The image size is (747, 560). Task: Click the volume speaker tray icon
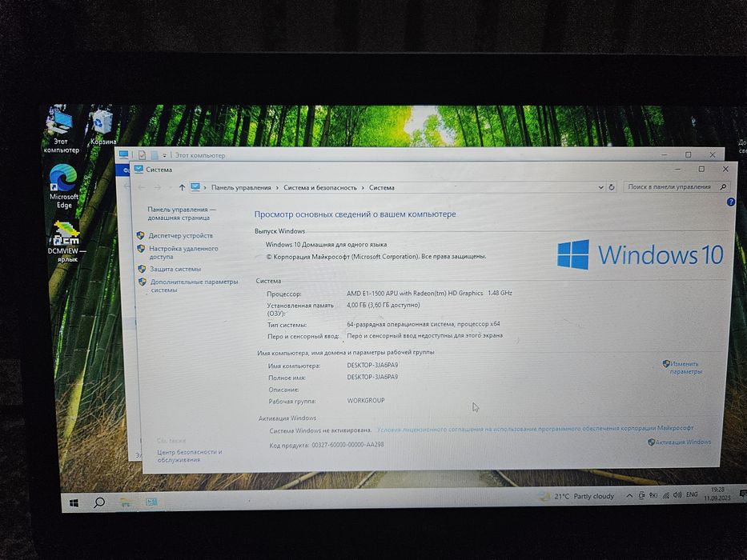point(677,494)
